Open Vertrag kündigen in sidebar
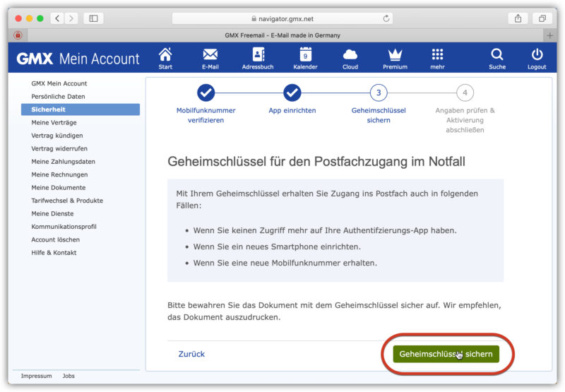 (57, 136)
